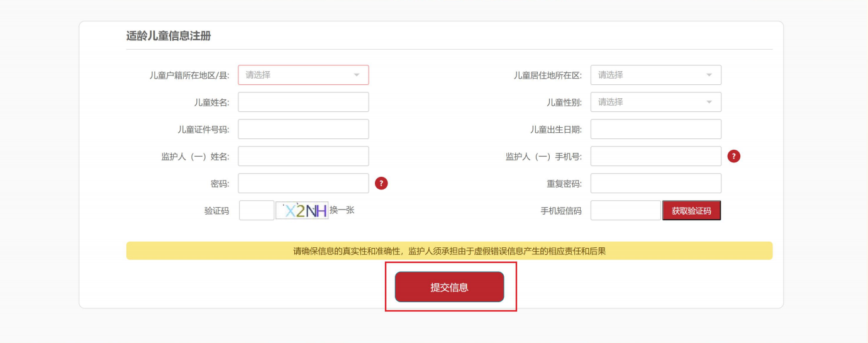This screenshot has width=868, height=343.
Task: Click the yellow 请确保信息的真实性 notice banner
Action: pos(449,251)
